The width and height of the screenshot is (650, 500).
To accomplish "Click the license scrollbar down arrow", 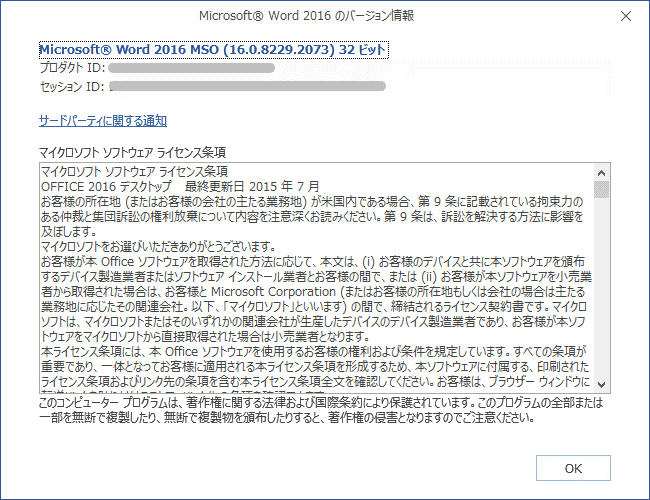I will pos(601,384).
